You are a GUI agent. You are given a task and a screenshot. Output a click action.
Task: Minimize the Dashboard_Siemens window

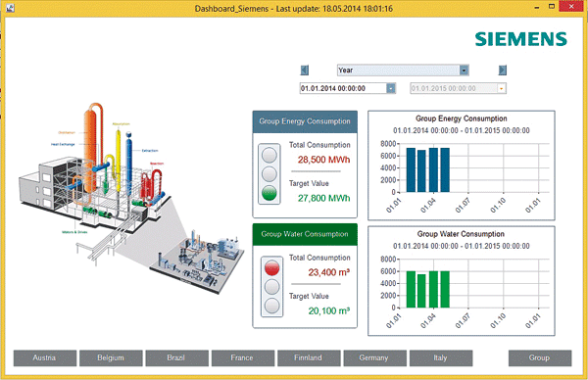[x=537, y=7]
